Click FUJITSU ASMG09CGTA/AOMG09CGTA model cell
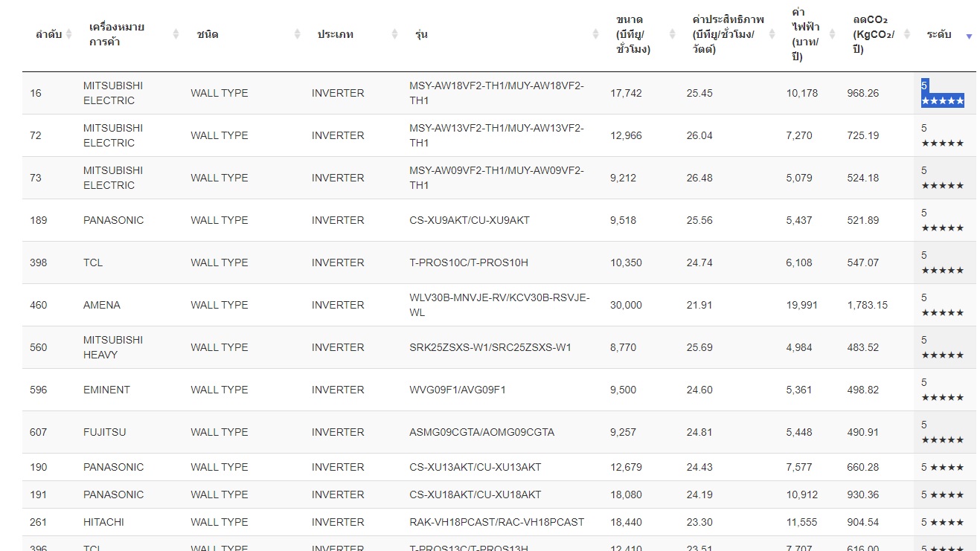 [481, 432]
